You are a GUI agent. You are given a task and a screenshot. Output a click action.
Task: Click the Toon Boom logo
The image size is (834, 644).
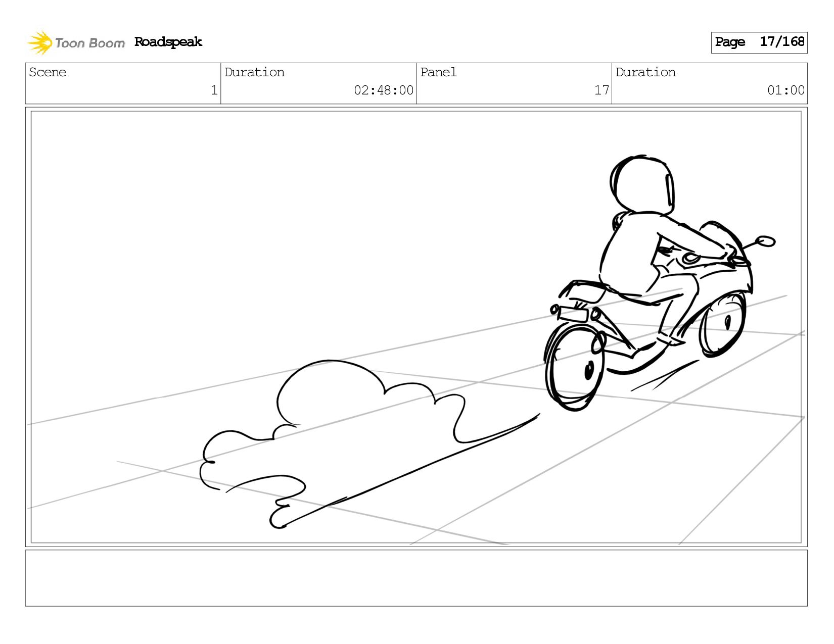tap(76, 42)
